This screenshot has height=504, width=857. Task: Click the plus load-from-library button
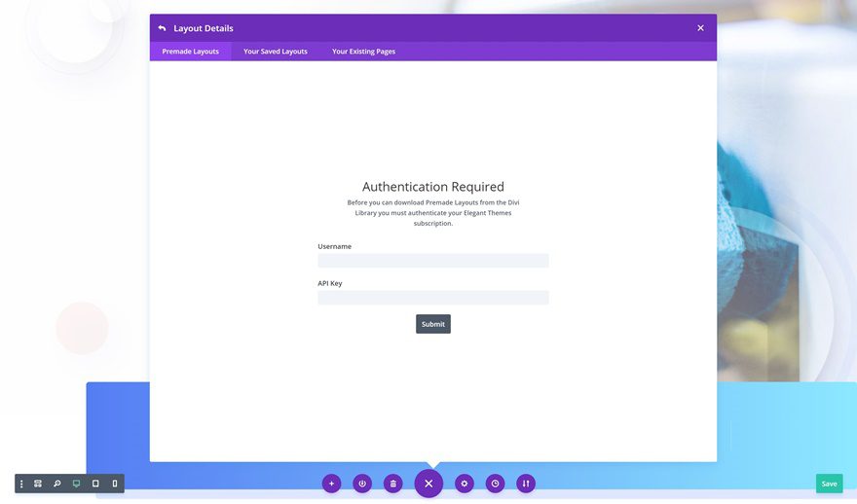click(x=331, y=484)
